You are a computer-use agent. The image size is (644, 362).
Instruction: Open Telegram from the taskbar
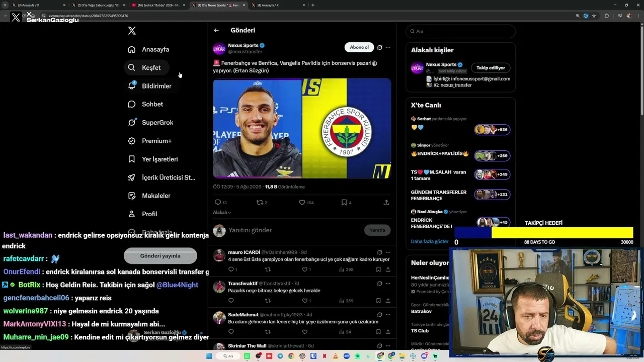pyautogui.click(x=280, y=356)
